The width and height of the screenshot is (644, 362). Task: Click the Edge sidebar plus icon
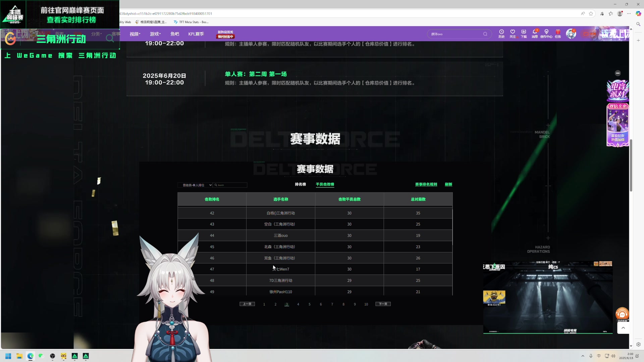(x=638, y=40)
